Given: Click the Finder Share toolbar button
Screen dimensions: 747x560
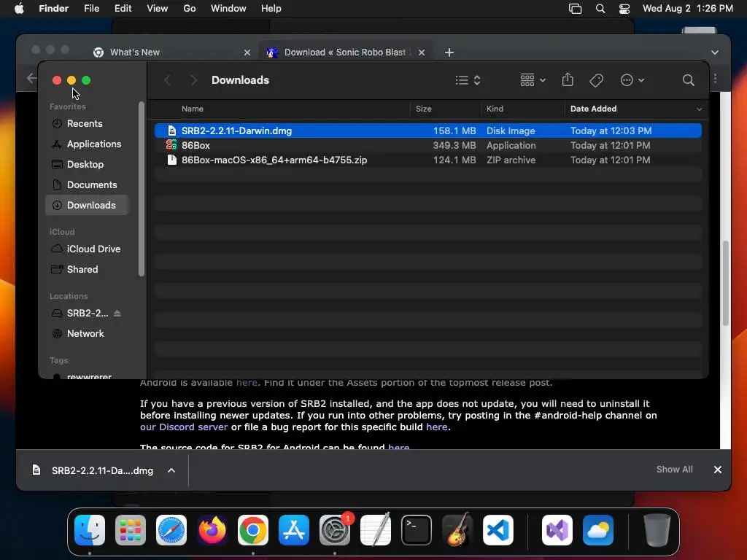Looking at the screenshot, I should click(x=568, y=79).
